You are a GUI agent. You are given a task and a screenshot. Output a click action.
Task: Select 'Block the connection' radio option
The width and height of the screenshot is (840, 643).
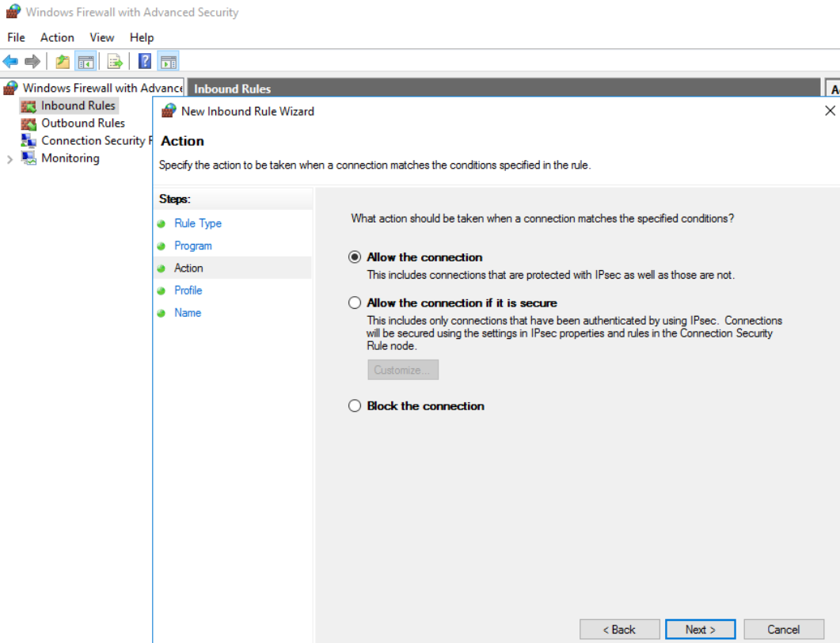tap(355, 406)
